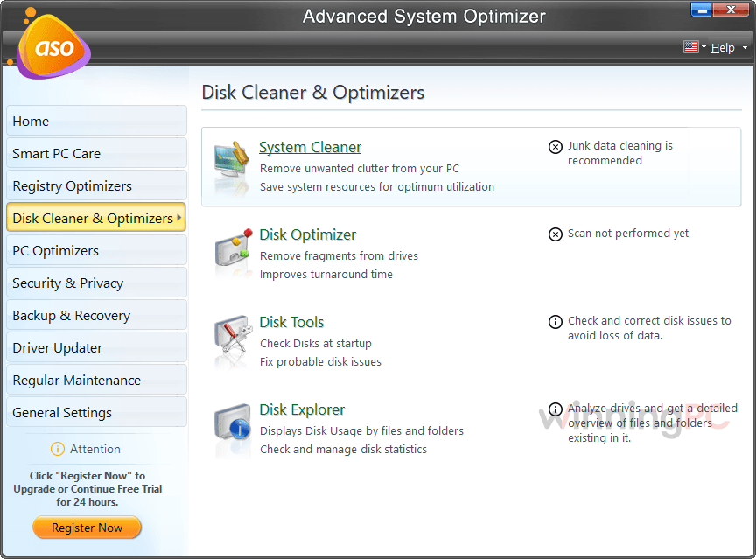Open the System Cleaner link

[310, 147]
